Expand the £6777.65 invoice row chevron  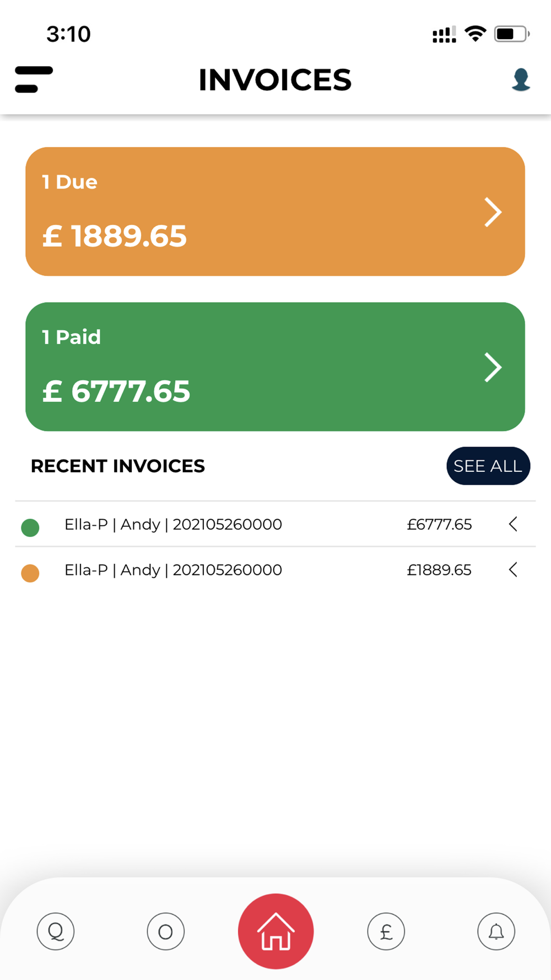[513, 524]
